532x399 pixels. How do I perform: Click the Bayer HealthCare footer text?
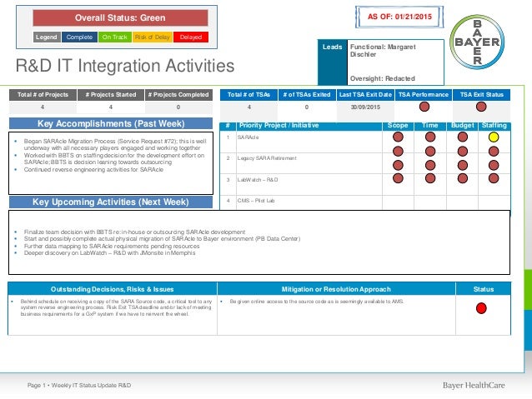coord(474,385)
